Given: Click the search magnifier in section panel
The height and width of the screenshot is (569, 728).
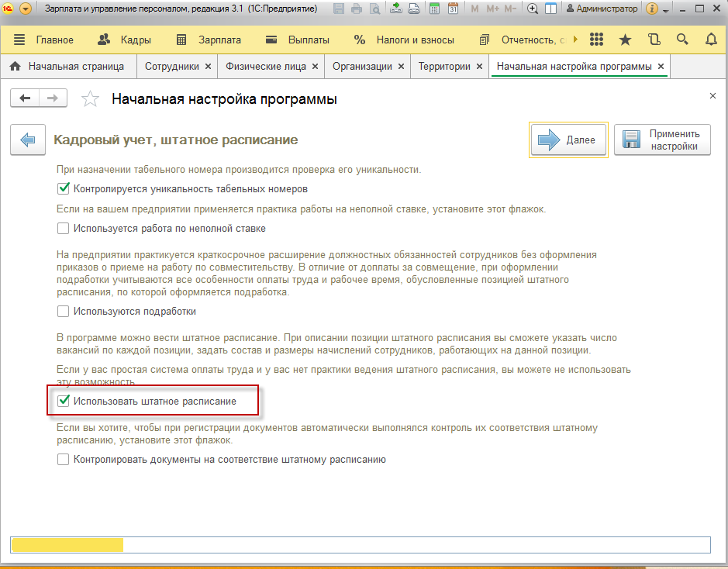Looking at the screenshot, I should (x=682, y=40).
